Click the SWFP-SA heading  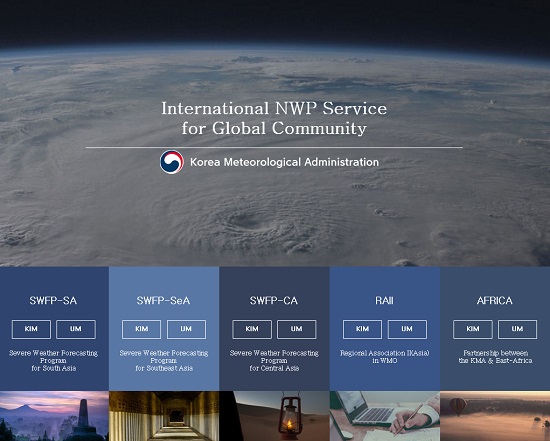coord(53,301)
